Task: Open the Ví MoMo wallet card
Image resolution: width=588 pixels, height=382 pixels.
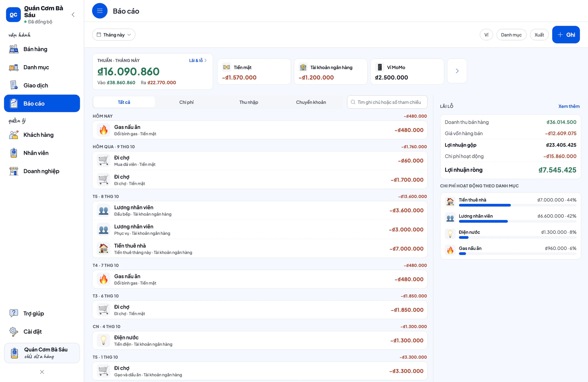Action: click(407, 72)
